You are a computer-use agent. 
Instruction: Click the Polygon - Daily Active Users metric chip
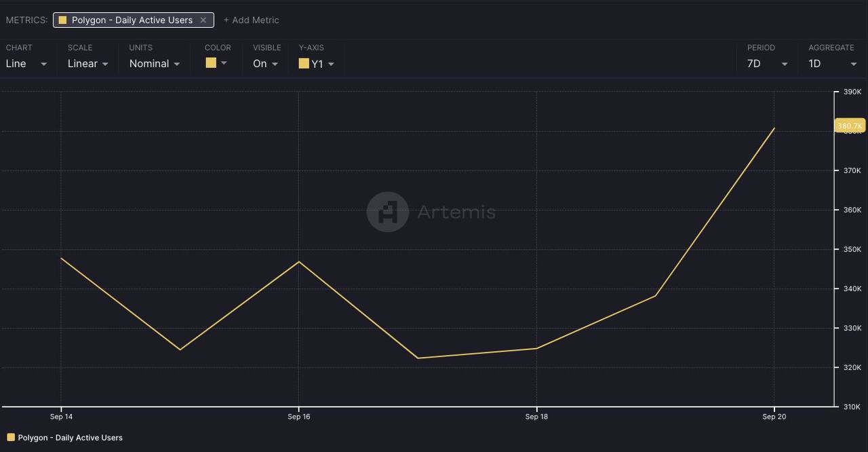coord(134,20)
